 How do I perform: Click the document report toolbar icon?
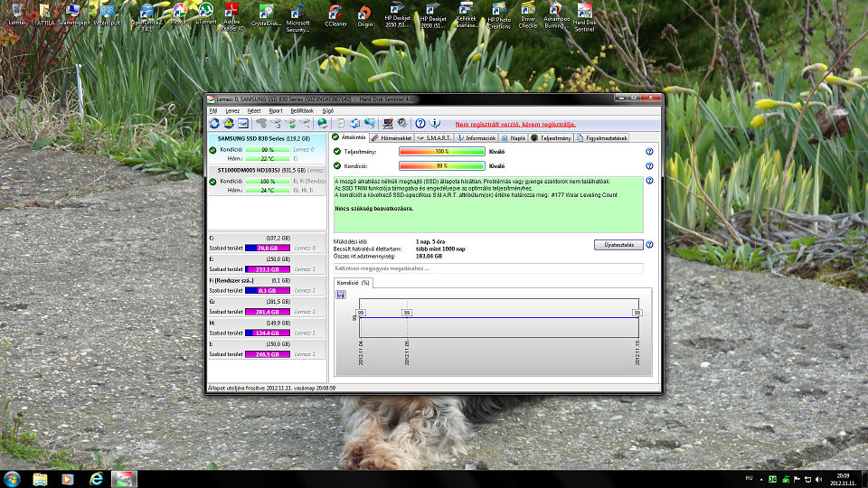pos(341,124)
